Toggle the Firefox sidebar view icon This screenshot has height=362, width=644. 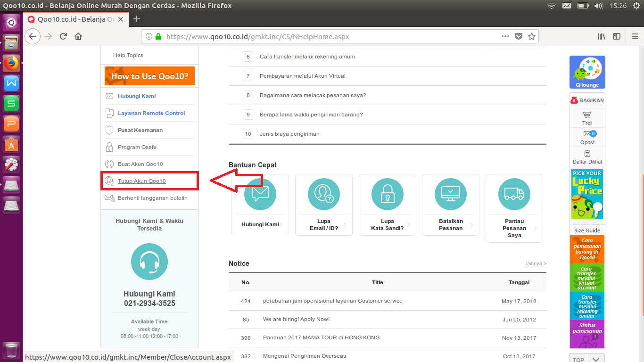617,36
